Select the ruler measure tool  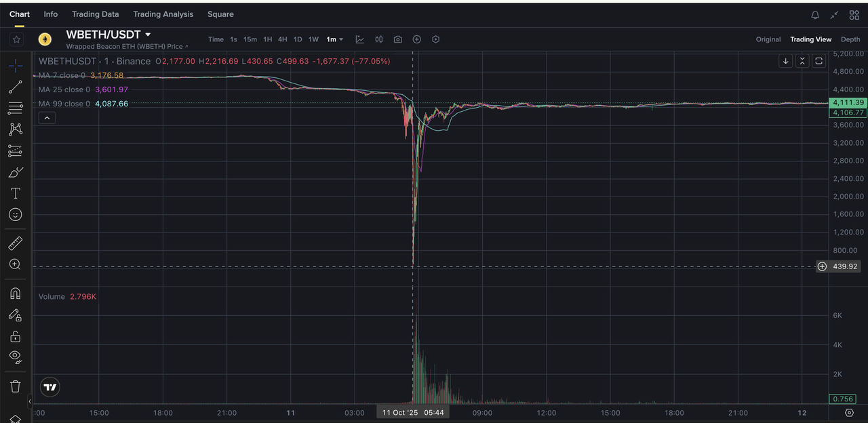coord(15,243)
